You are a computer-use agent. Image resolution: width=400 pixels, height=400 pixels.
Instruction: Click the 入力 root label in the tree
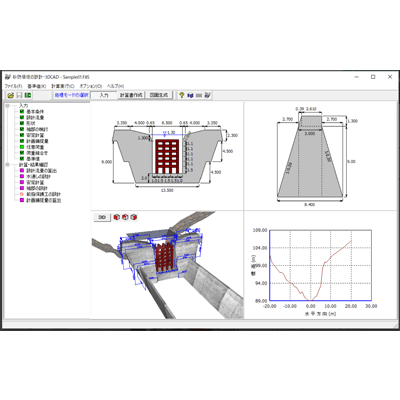[x=24, y=105]
